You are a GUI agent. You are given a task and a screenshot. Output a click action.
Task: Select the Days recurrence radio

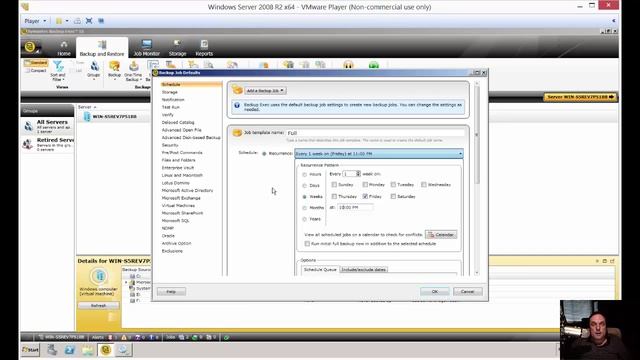click(304, 186)
